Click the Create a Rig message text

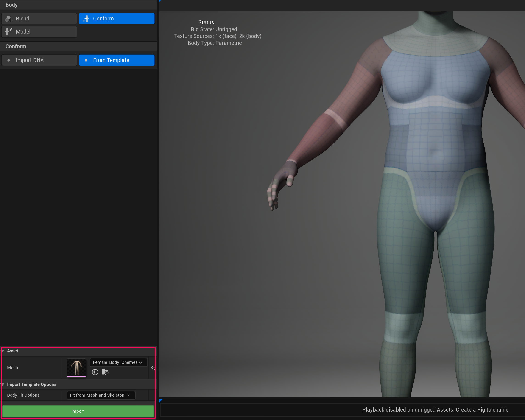(x=482, y=409)
